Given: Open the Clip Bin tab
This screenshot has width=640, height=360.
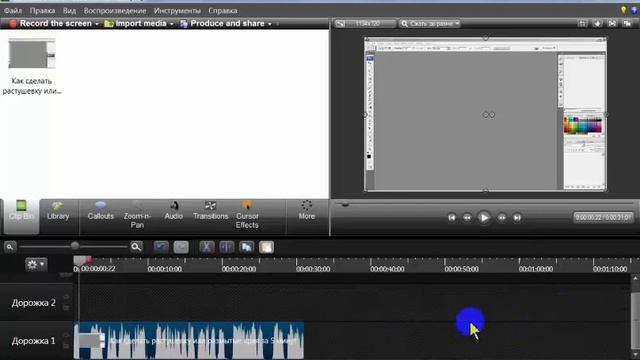Looking at the screenshot, I should point(21,216).
